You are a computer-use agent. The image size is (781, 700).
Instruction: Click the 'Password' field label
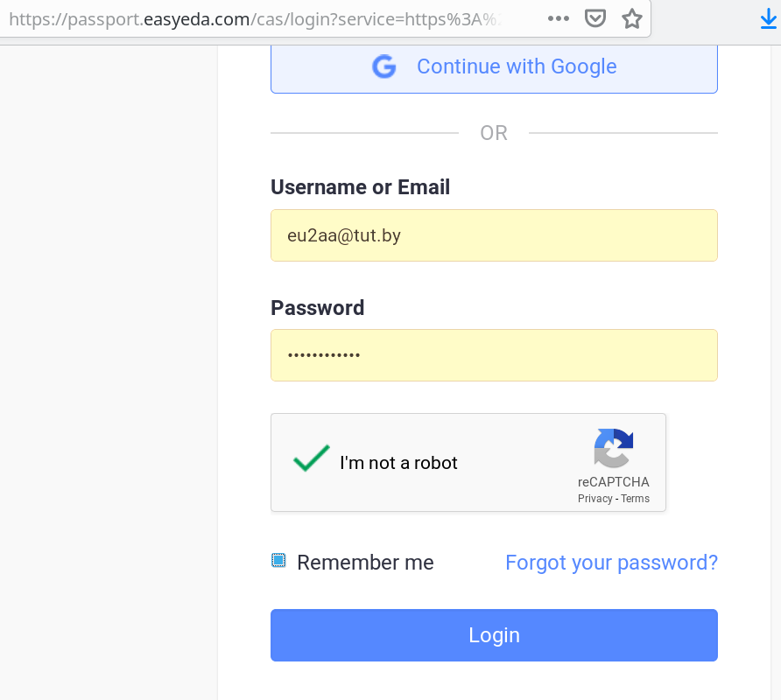point(317,308)
